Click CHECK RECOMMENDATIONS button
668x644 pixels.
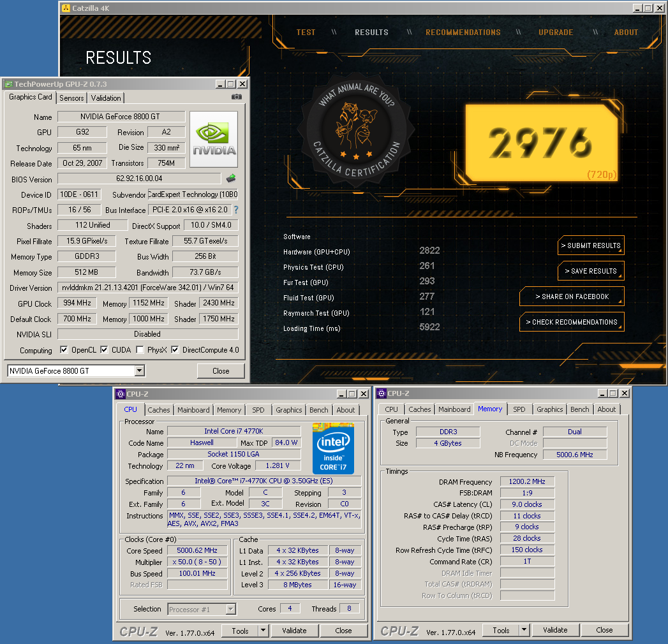pos(572,322)
